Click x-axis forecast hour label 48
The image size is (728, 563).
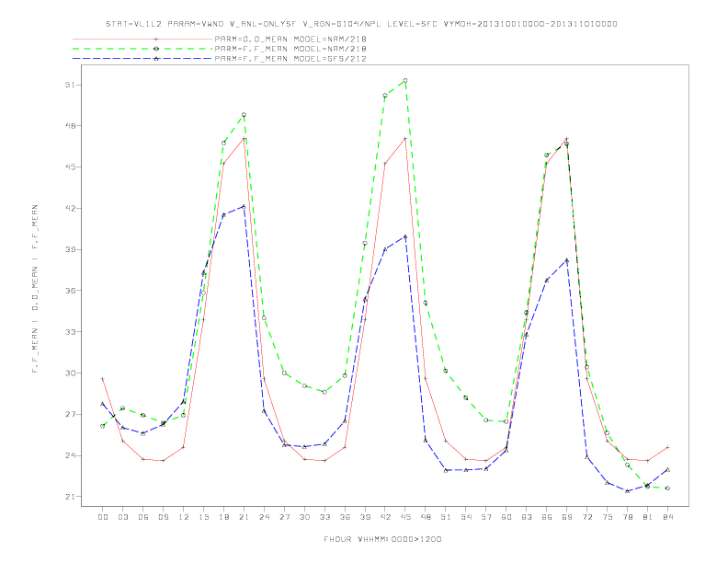[x=426, y=517]
